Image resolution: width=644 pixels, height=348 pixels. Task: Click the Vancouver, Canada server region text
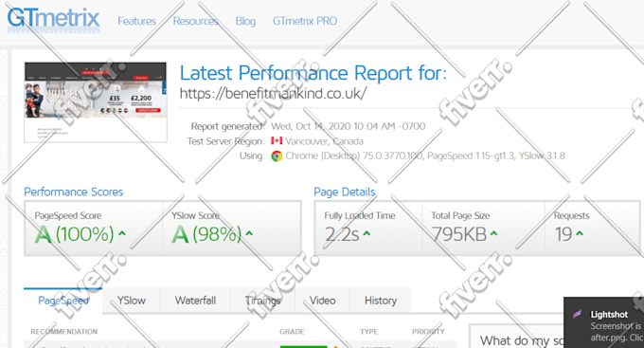pyautogui.click(x=325, y=141)
